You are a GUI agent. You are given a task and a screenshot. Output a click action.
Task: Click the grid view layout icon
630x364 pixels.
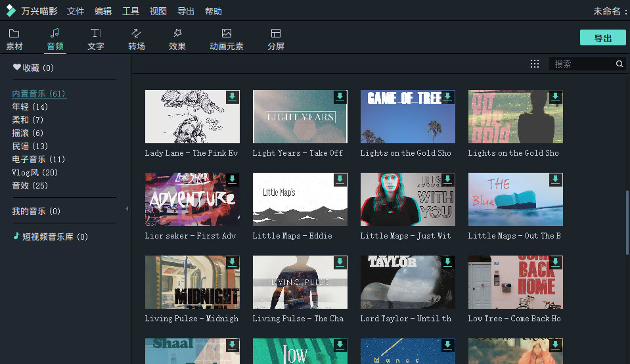coord(535,64)
